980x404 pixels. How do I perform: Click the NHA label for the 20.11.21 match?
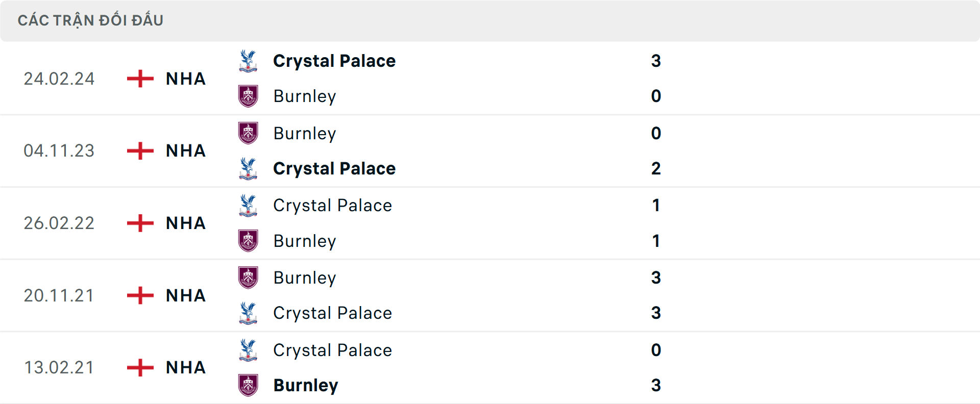(x=185, y=296)
